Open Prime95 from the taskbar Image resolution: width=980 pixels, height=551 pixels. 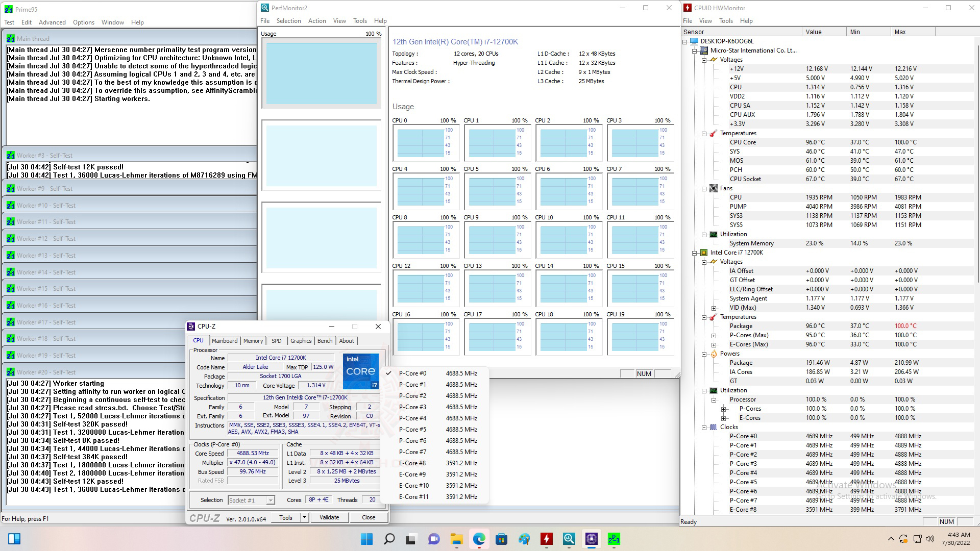click(614, 539)
